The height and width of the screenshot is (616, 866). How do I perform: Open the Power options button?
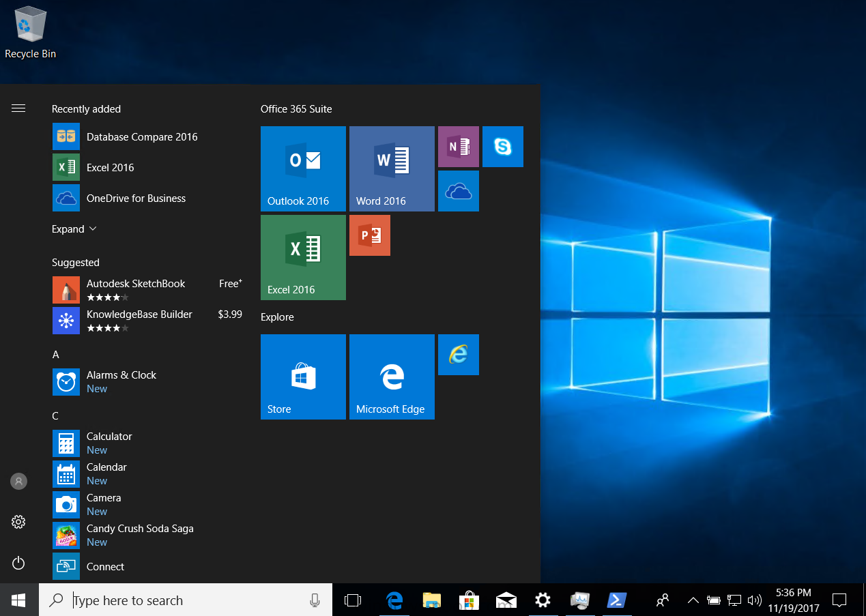(18, 563)
